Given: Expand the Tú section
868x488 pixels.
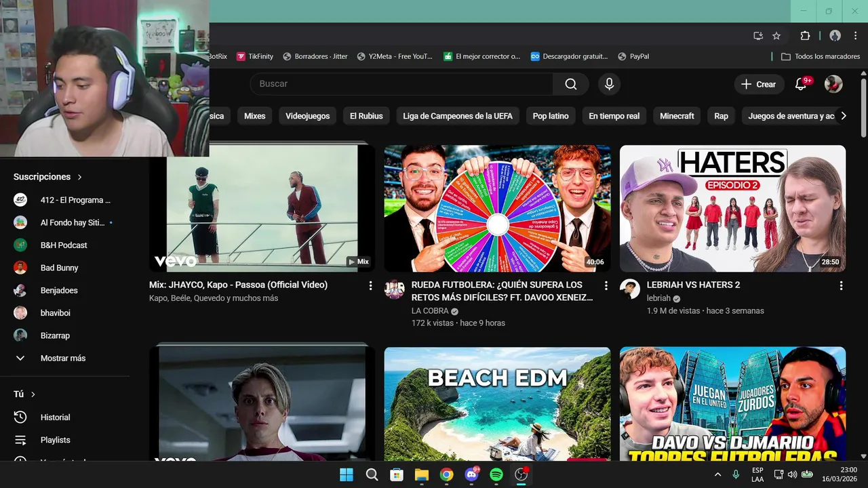Looking at the screenshot, I should click(24, 394).
